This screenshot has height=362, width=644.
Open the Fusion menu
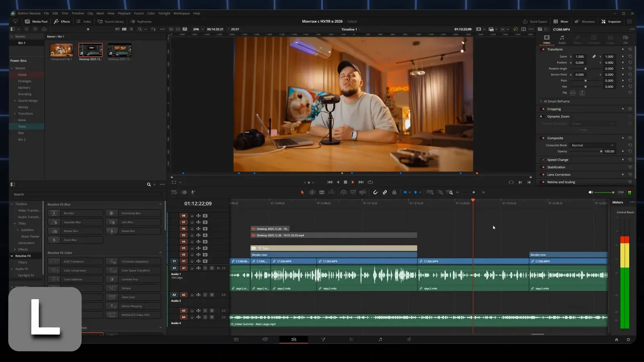point(139,13)
